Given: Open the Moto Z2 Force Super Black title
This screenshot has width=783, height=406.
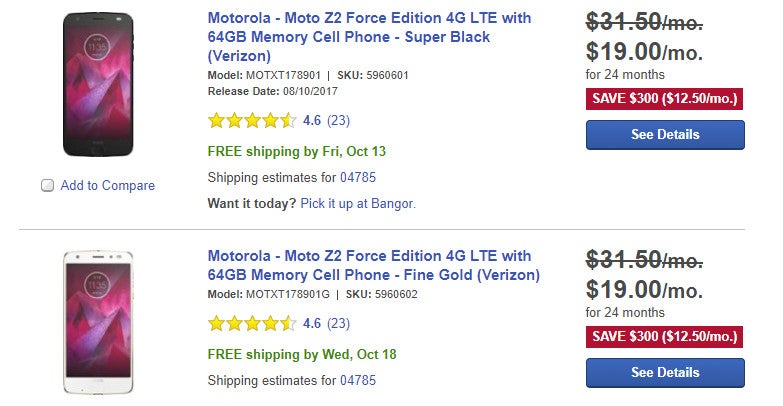Looking at the screenshot, I should point(369,37).
